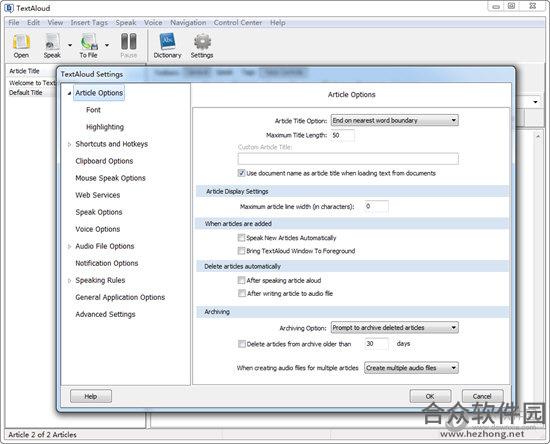Uncheck Use document name as article title
The image size is (550, 444).
(241, 173)
